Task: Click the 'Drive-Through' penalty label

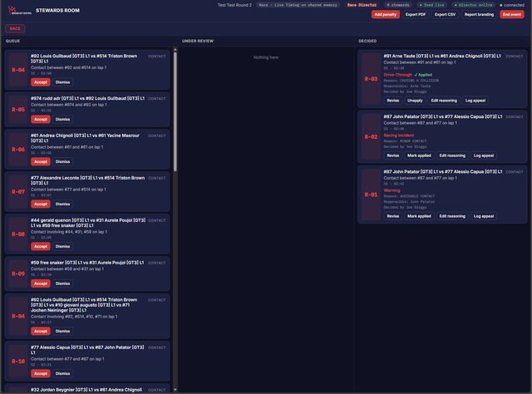Action: (397, 75)
